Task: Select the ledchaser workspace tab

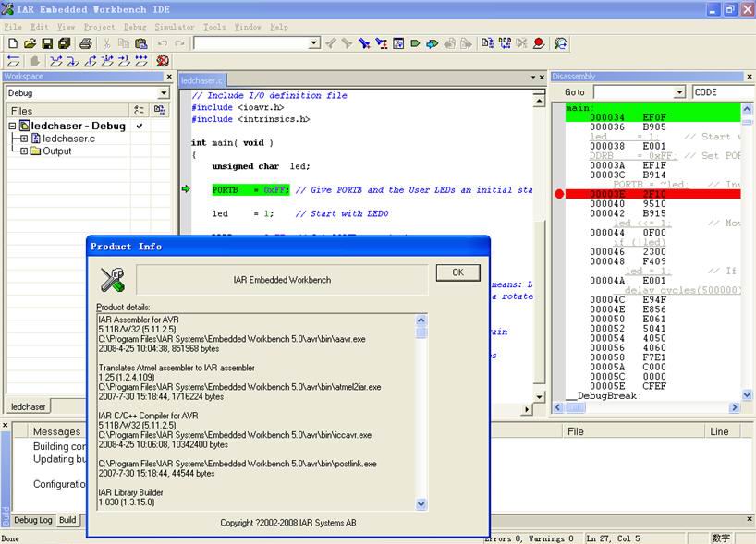Action: [x=28, y=406]
